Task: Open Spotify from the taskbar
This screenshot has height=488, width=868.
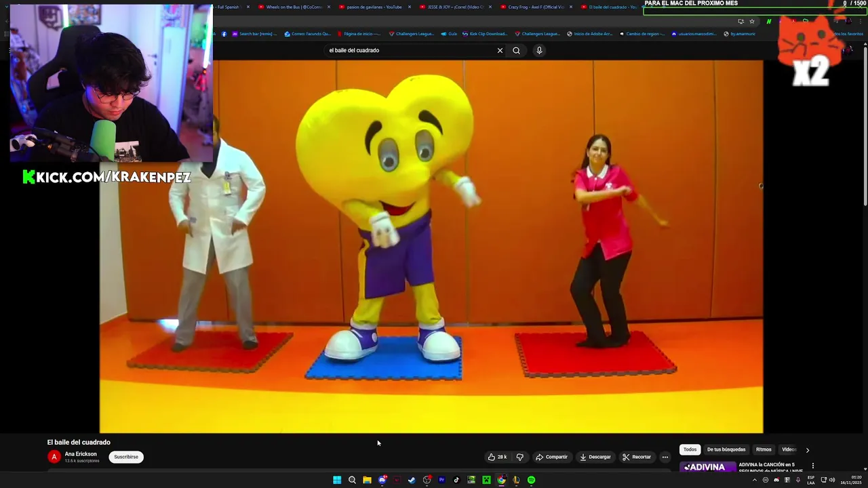Action: tap(531, 480)
